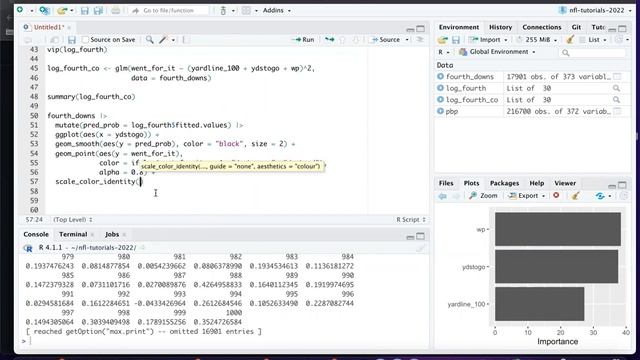
Task: Expand the log_fourth object
Action: point(440,88)
